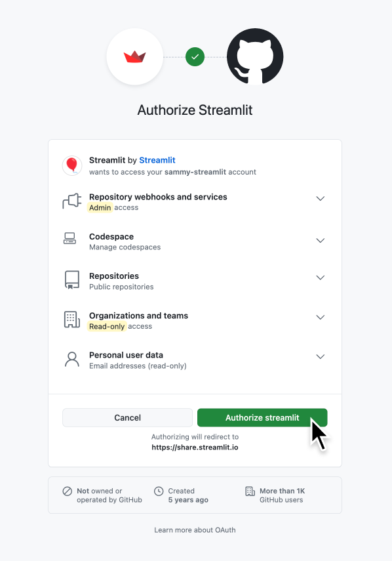Click the Organizations building icon

[x=72, y=320]
